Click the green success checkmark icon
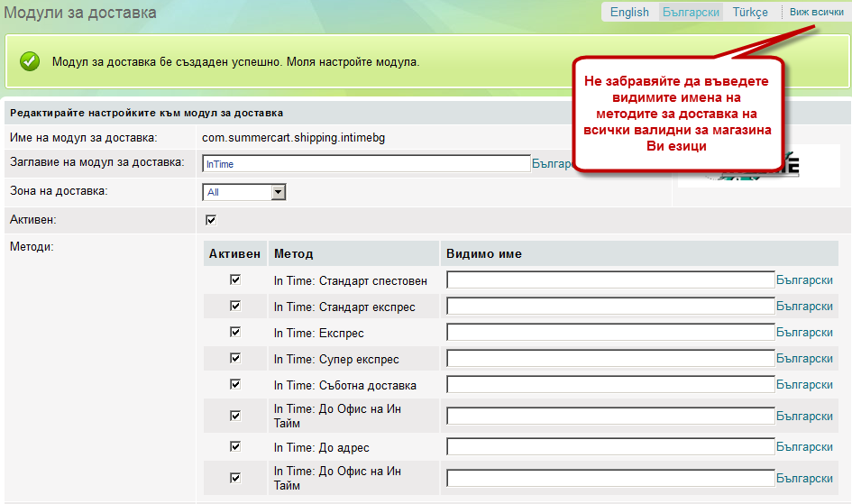 (30, 61)
